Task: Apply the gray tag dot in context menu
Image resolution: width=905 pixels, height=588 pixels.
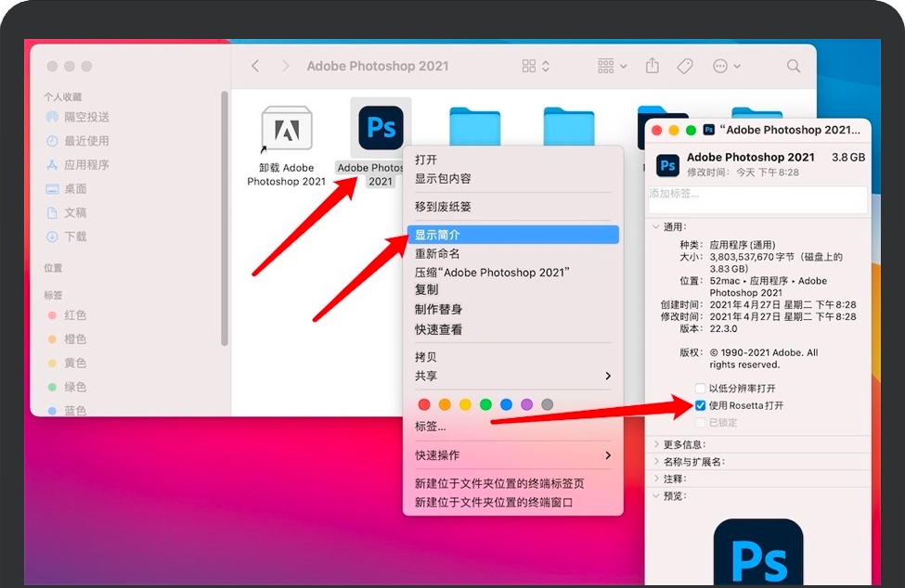Action: [547, 404]
